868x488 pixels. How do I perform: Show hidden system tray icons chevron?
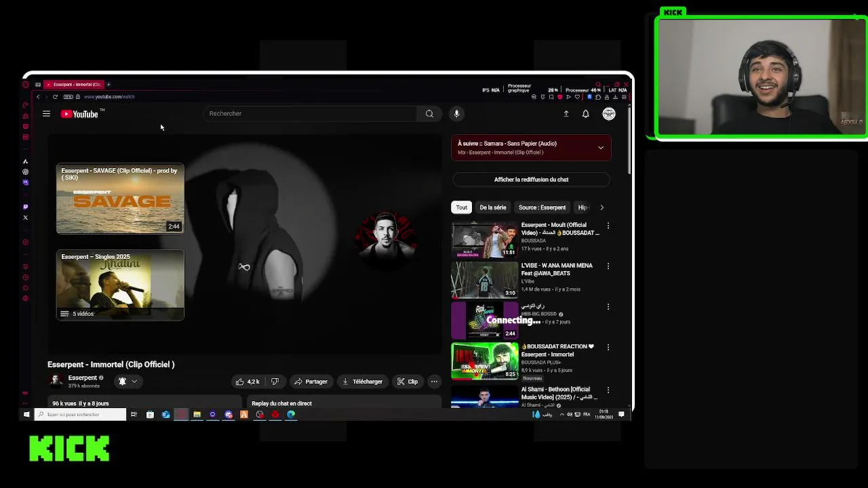(561, 414)
